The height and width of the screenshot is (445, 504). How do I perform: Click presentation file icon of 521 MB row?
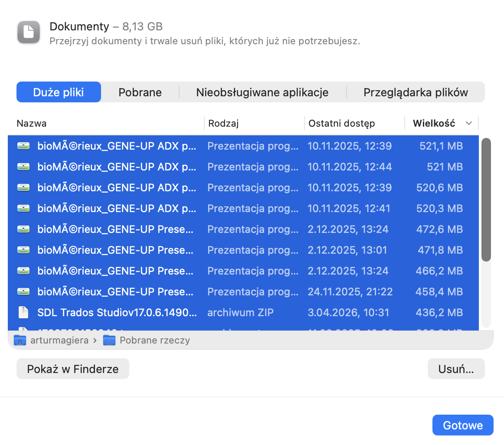[23, 167]
